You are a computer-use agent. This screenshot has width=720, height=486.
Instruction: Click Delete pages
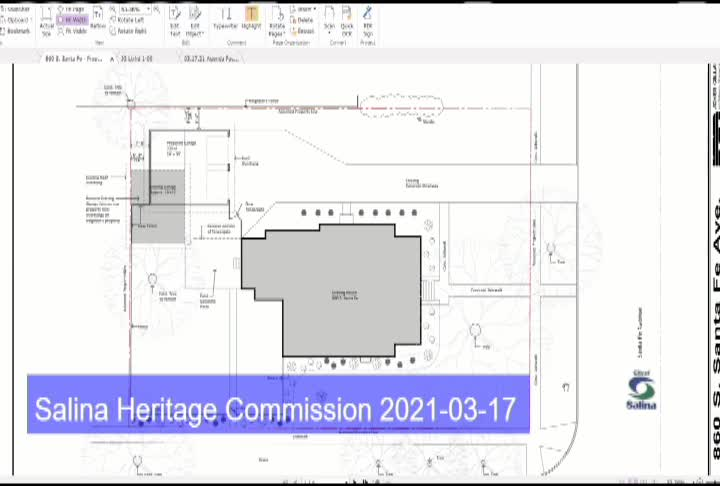302,20
